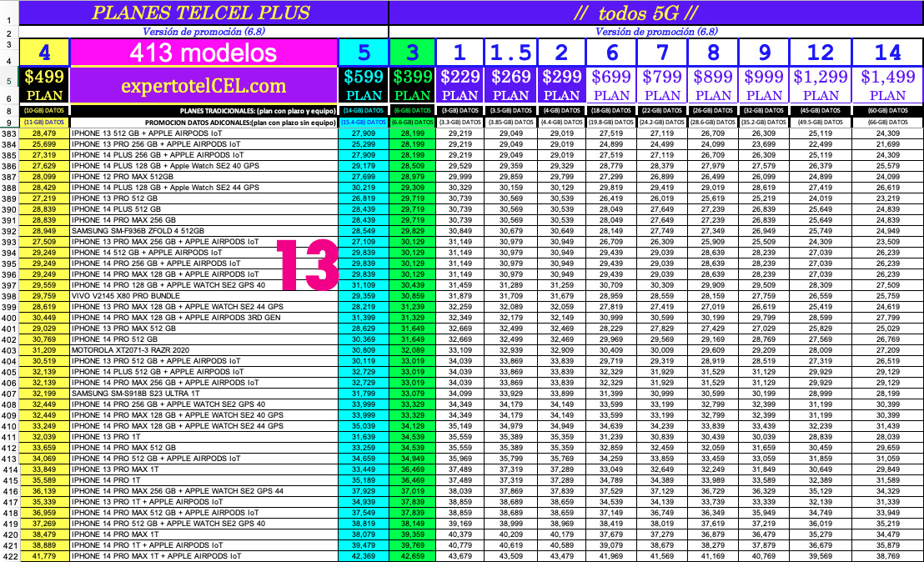Click 'IPHONE 14 PLUS 512 GB' model cell
This screenshot has width=924, height=562.
[x=203, y=209]
